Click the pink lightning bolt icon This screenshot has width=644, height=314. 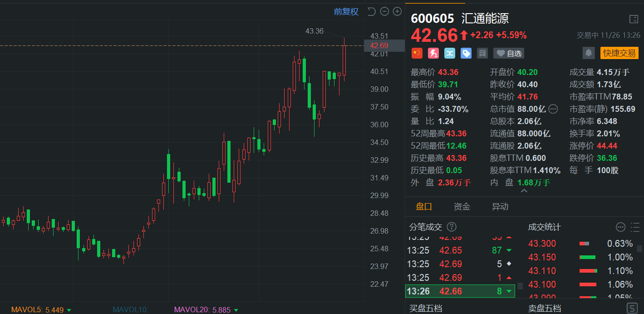point(433,53)
